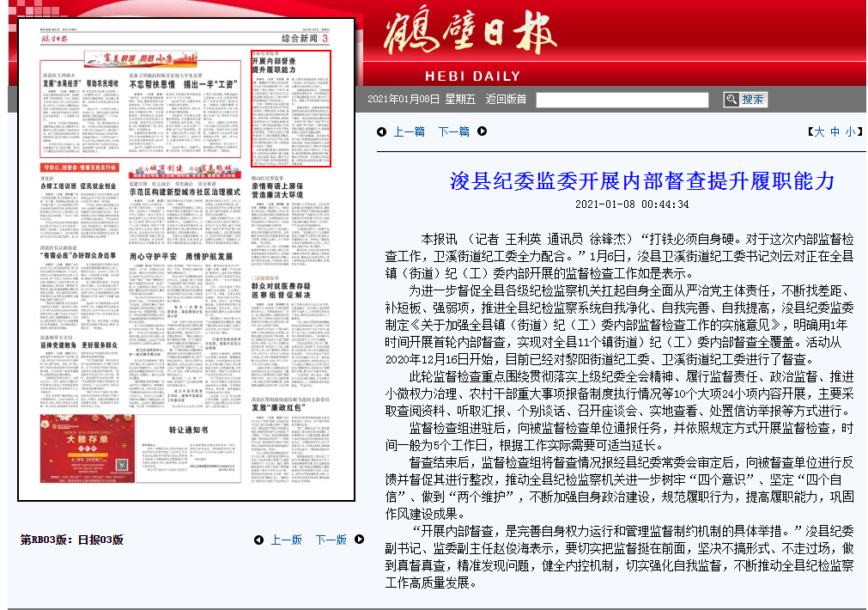
Task: Click the left arrow icon beside 上一版
Action: point(258,540)
